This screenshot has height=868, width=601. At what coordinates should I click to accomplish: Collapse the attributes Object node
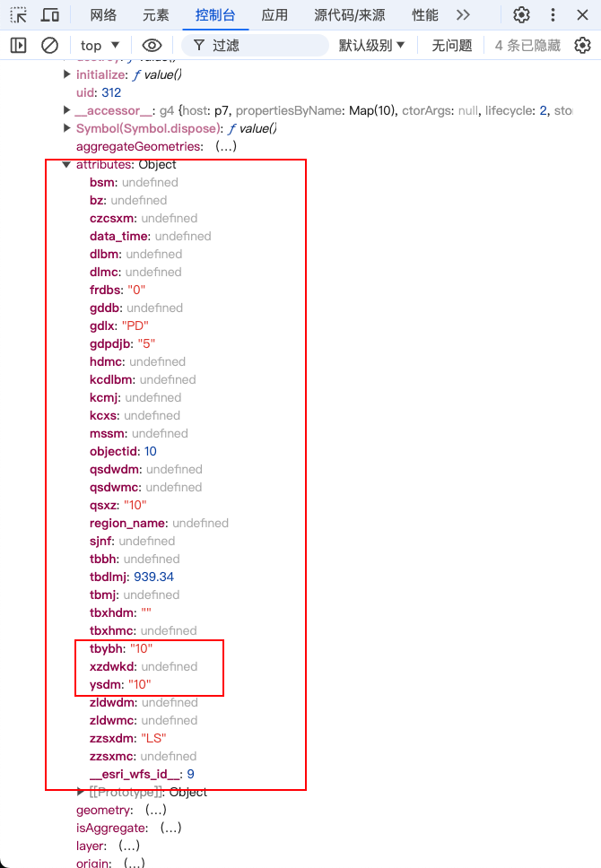point(67,165)
